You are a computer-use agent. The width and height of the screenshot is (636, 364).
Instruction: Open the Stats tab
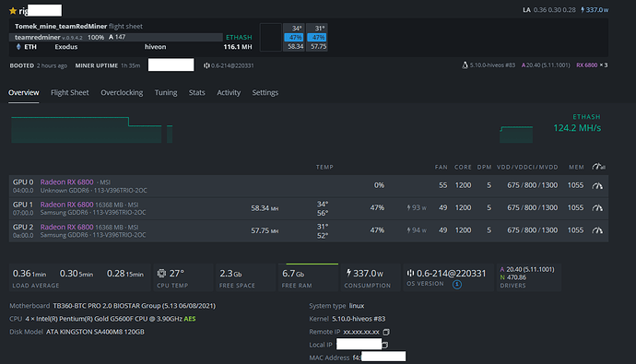coord(196,93)
